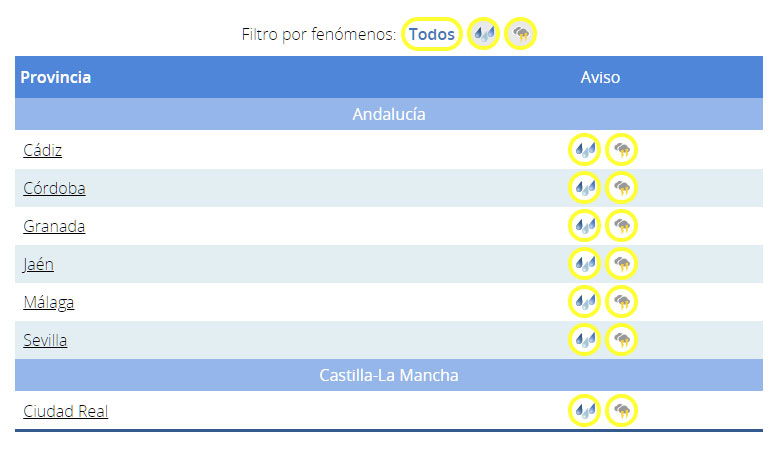Open the Ciudad Real province link
The width and height of the screenshot is (777, 454).
[x=65, y=411]
